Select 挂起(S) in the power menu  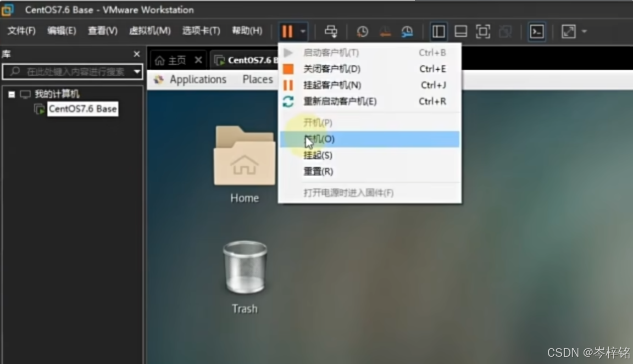(369, 155)
